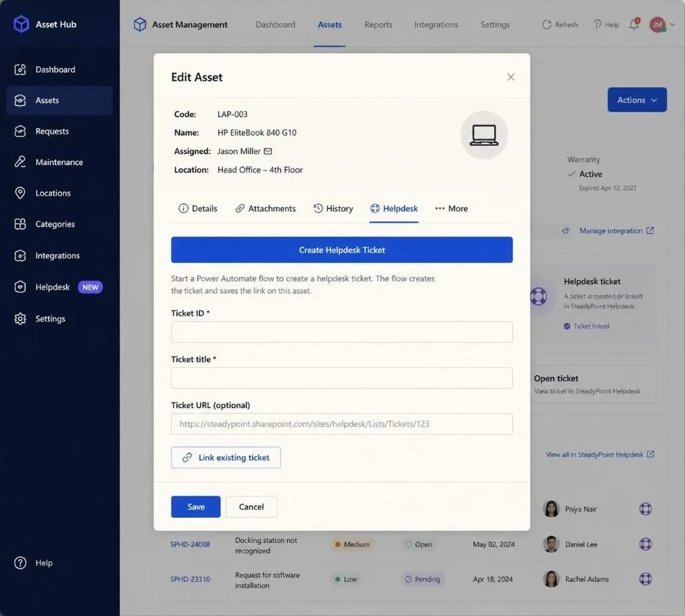Screen dimensions: 685x616
Task: Click the Apr 18, 2024 date
Action: 493,579
